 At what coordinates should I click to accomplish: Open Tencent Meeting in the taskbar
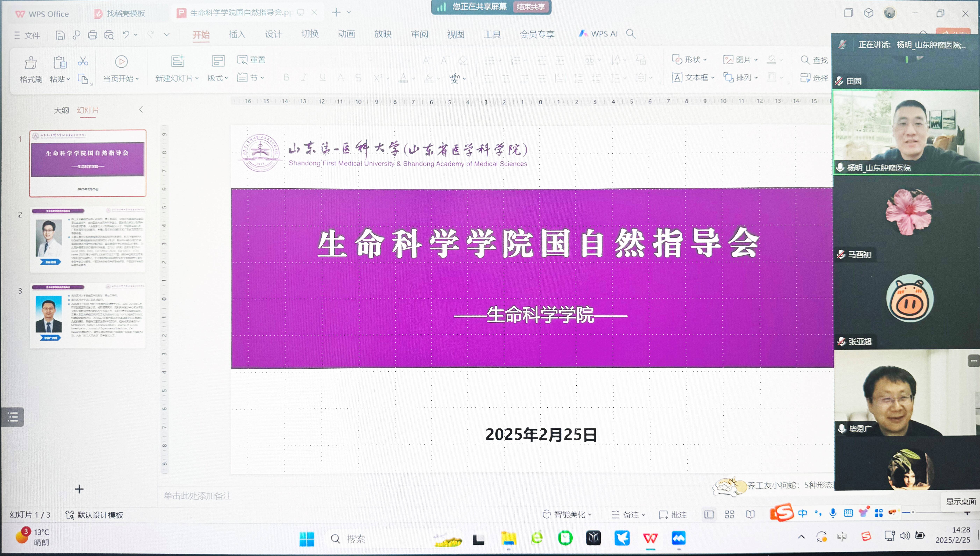click(679, 538)
